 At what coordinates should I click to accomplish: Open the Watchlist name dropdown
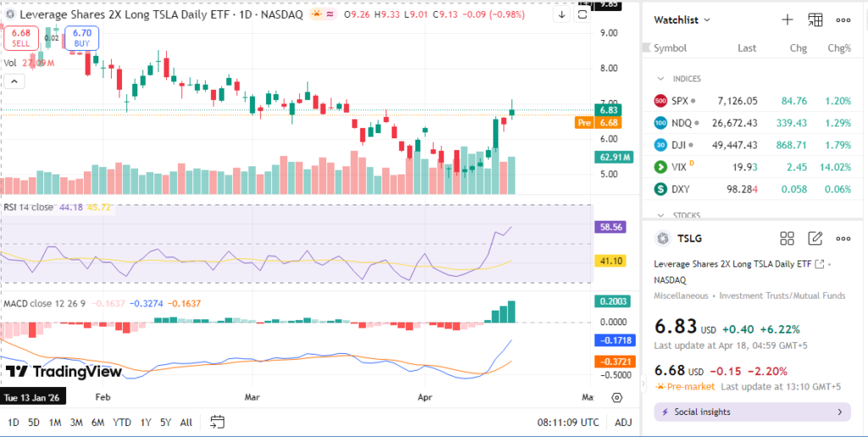pos(682,20)
